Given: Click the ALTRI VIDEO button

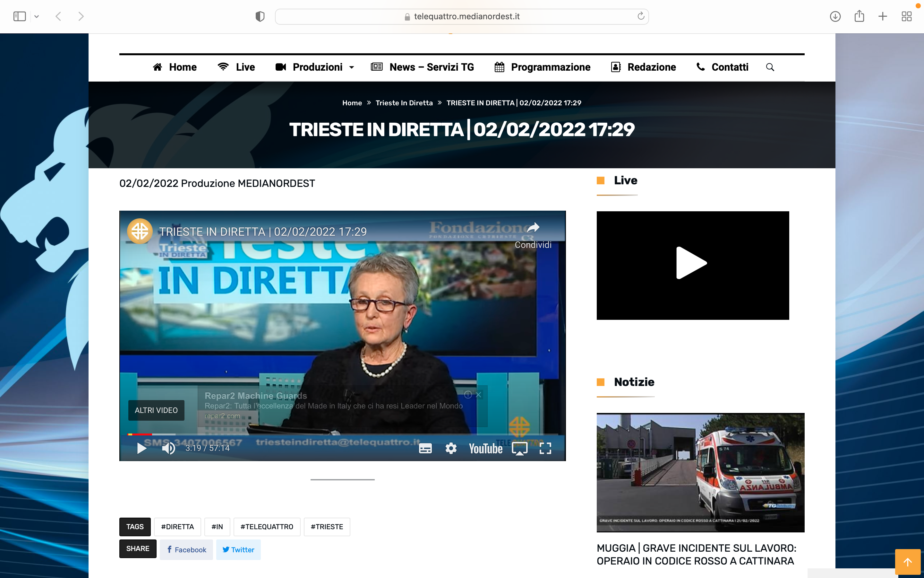Looking at the screenshot, I should (156, 410).
